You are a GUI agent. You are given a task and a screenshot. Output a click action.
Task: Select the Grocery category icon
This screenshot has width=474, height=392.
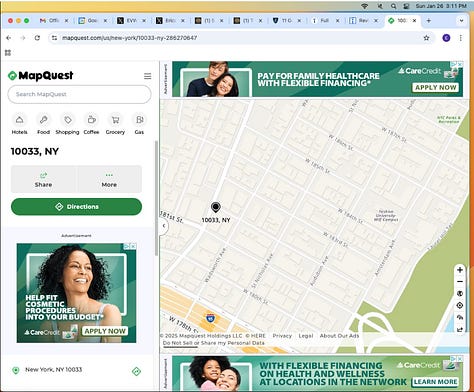pos(115,120)
